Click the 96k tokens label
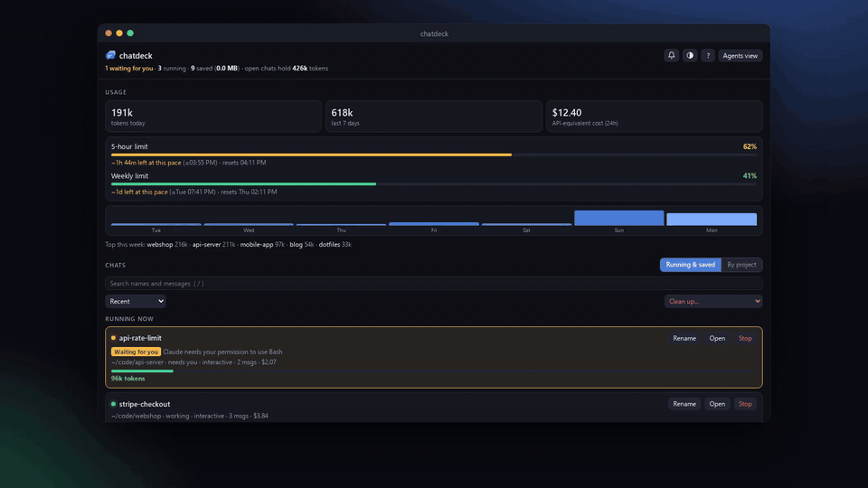Viewport: 868px width, 488px height. [127, 379]
